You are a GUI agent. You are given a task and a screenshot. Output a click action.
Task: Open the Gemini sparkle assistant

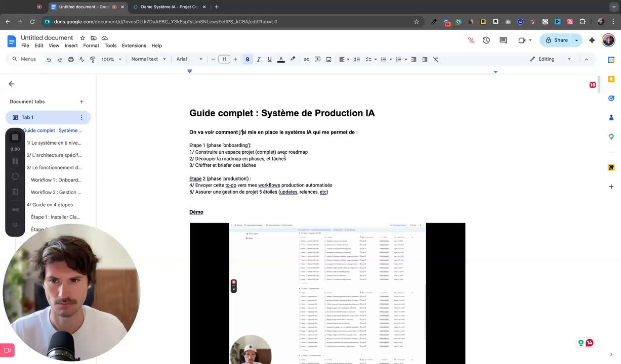592,40
